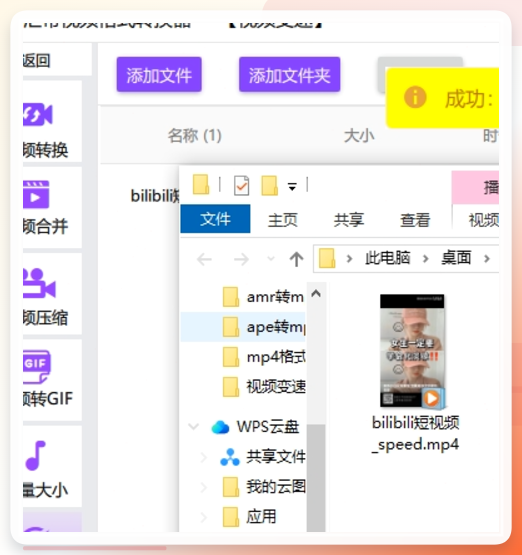Click the mp4格式 folder icon
Image resolution: width=522 pixels, height=555 pixels.
(231, 357)
